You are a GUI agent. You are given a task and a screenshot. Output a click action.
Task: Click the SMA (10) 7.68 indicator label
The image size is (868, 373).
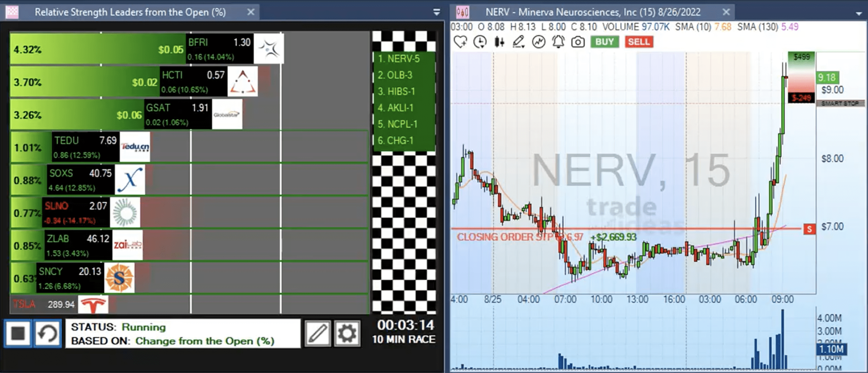(703, 27)
